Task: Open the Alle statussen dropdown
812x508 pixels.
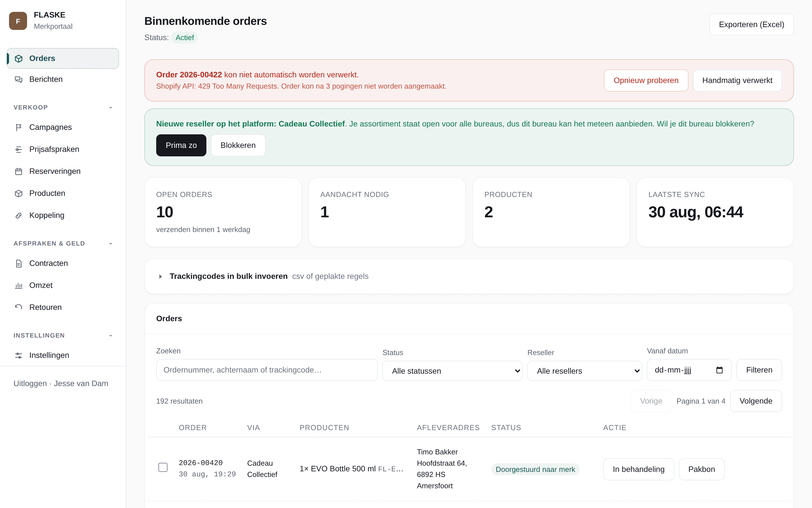Action: (452, 371)
